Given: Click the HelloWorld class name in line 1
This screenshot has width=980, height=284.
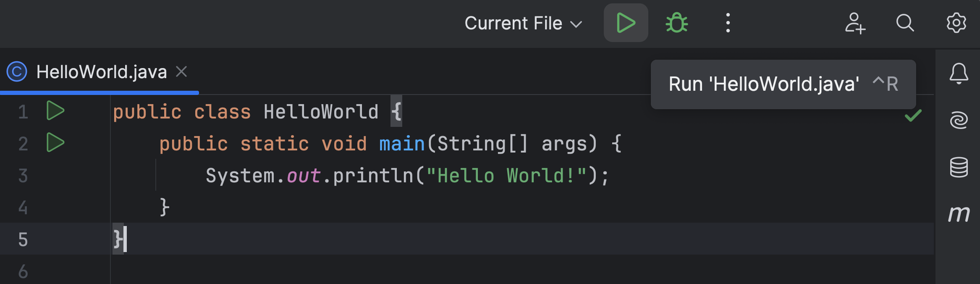Looking at the screenshot, I should point(321,112).
